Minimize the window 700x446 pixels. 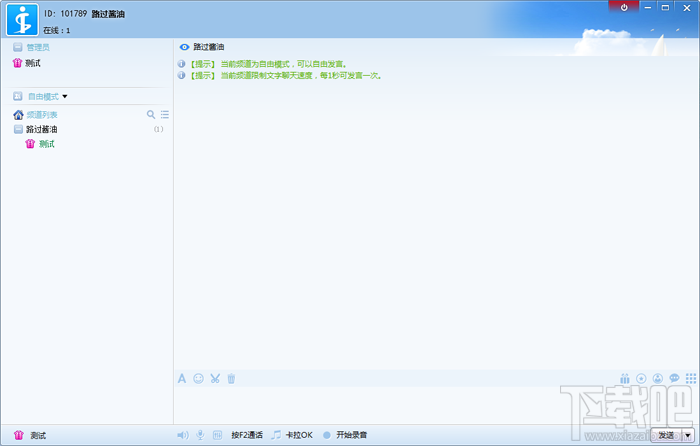tap(648, 7)
